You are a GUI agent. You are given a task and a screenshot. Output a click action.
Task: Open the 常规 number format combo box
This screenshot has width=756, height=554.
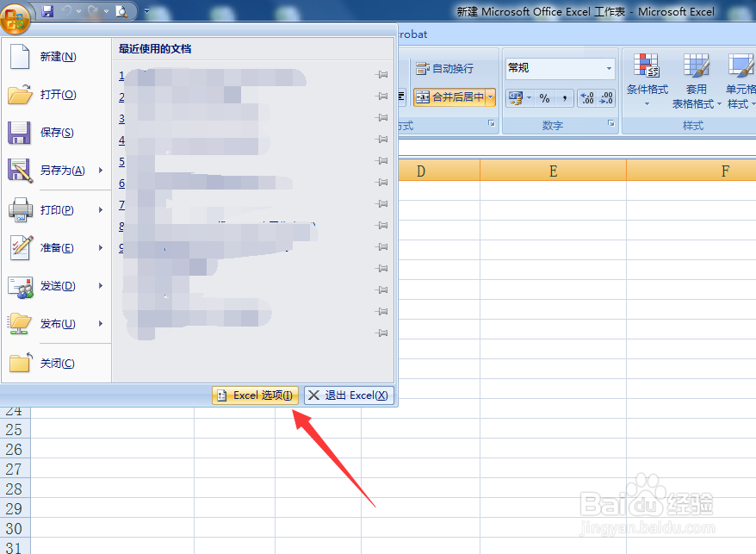click(x=561, y=69)
